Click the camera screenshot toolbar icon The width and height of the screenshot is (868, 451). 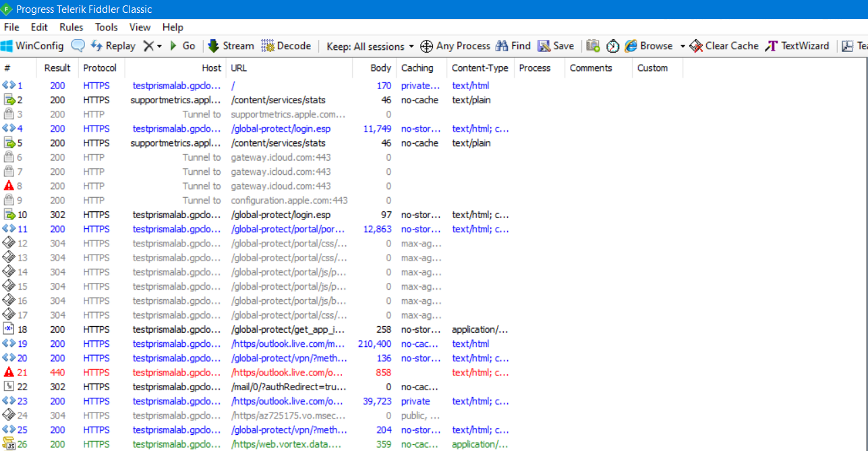coord(593,46)
